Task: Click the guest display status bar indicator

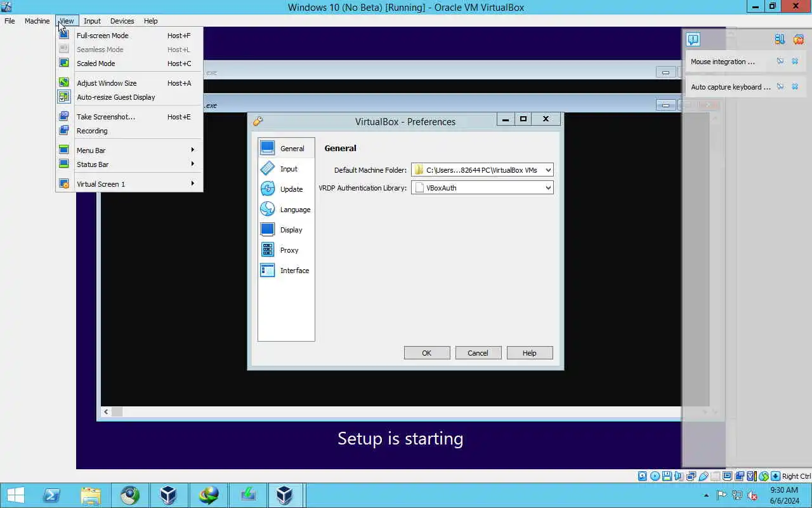Action: click(x=728, y=476)
